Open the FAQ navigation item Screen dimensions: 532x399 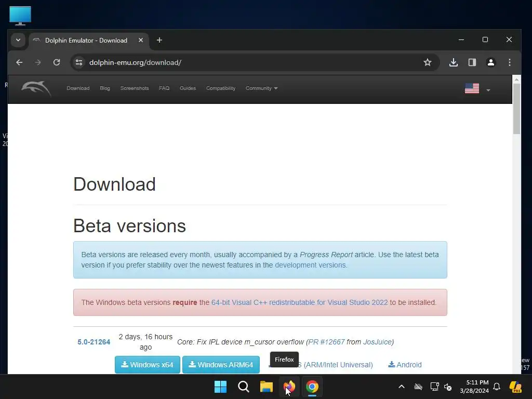point(164,88)
